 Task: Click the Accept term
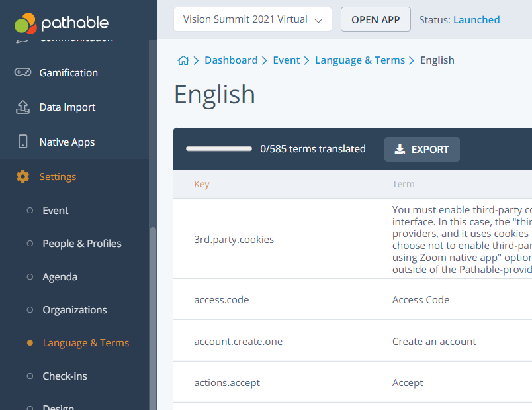408,383
